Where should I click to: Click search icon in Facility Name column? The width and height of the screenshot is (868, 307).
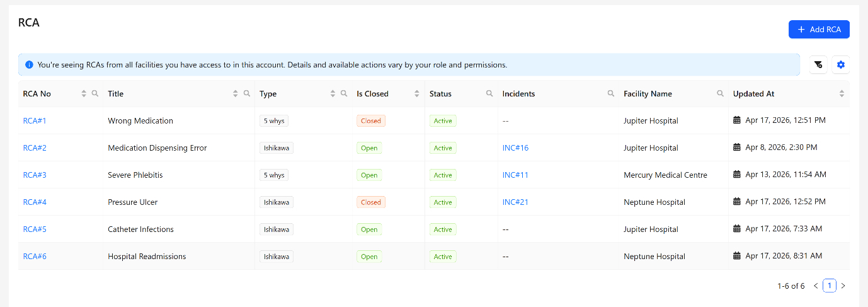pos(720,93)
